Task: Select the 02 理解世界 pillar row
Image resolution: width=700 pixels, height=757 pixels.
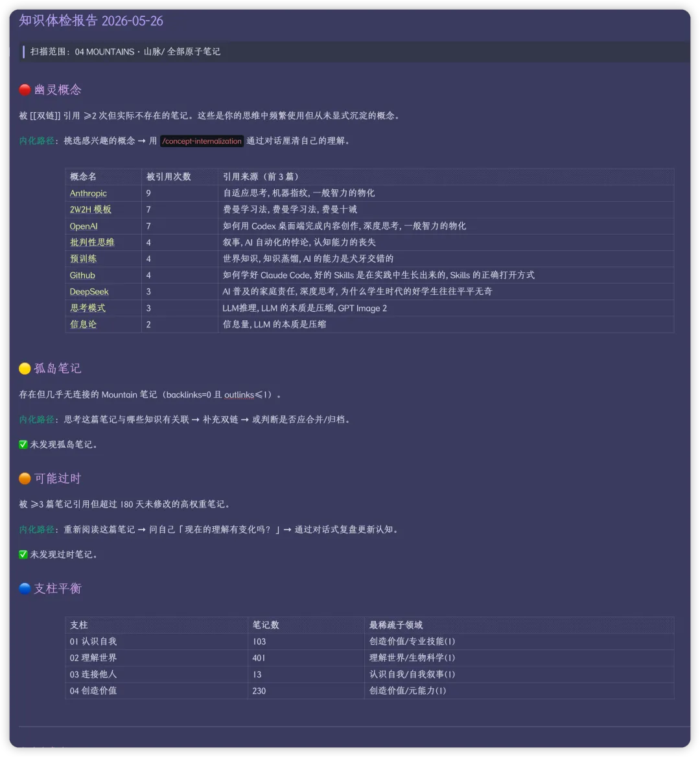Action: point(369,658)
